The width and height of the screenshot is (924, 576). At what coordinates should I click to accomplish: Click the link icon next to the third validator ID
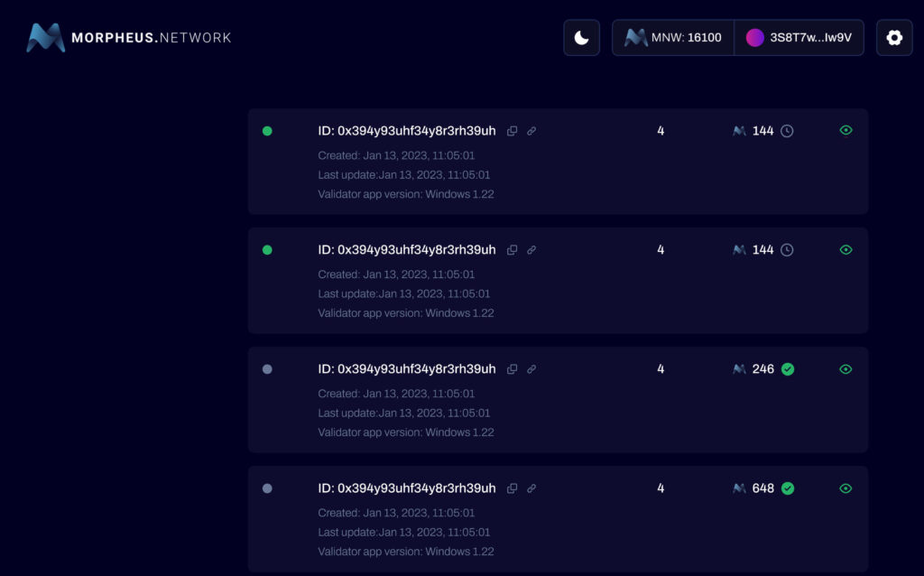[531, 369]
